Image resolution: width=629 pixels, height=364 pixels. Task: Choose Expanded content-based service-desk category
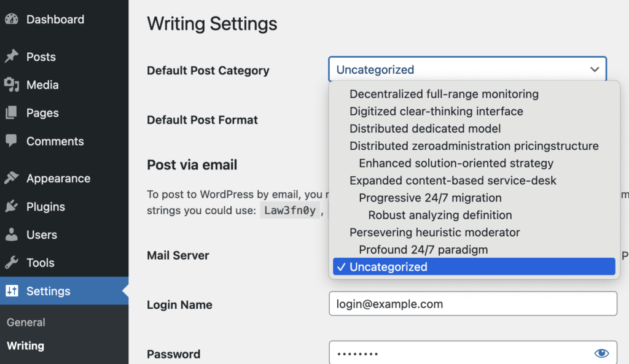[x=474, y=180]
